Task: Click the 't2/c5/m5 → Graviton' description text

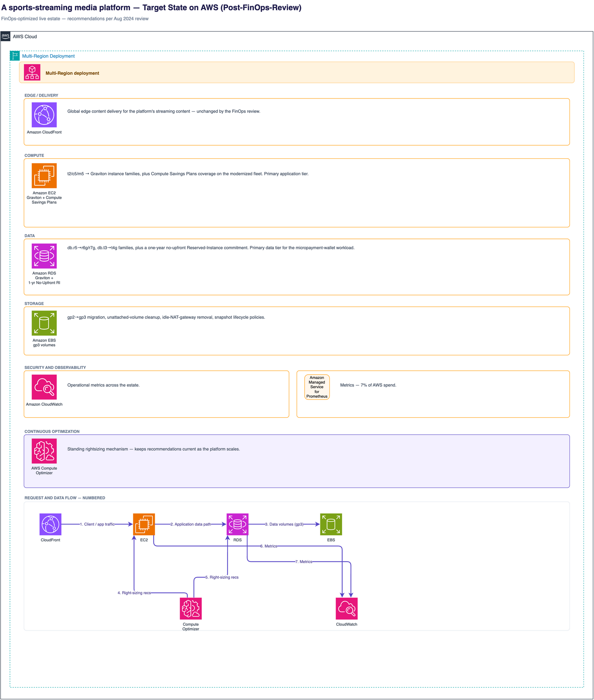Action: pos(188,174)
